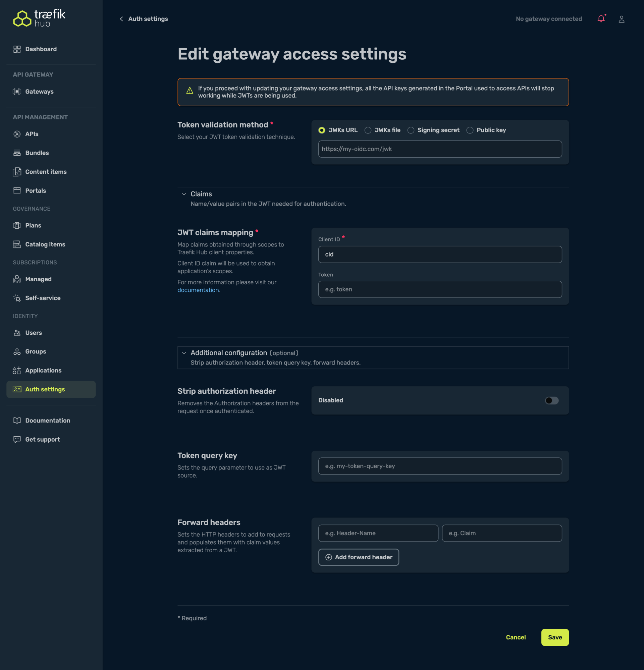The height and width of the screenshot is (670, 644).
Task: Click plus icon on Add forward header
Action: [328, 557]
